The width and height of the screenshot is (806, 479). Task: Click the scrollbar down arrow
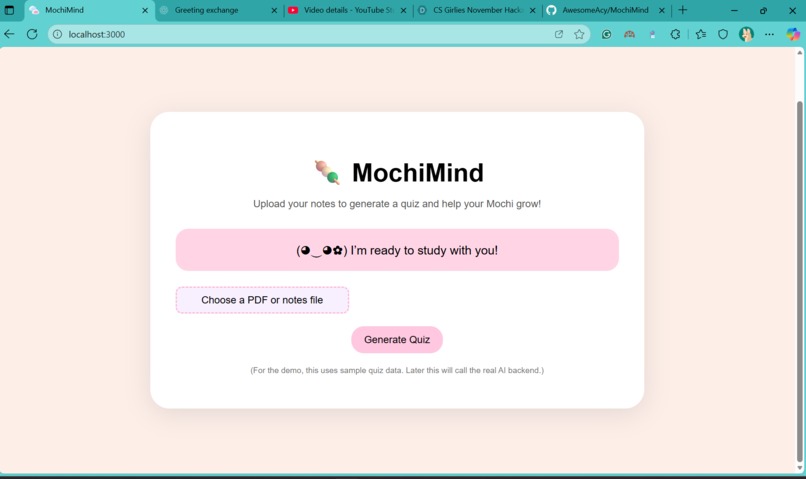point(799,468)
